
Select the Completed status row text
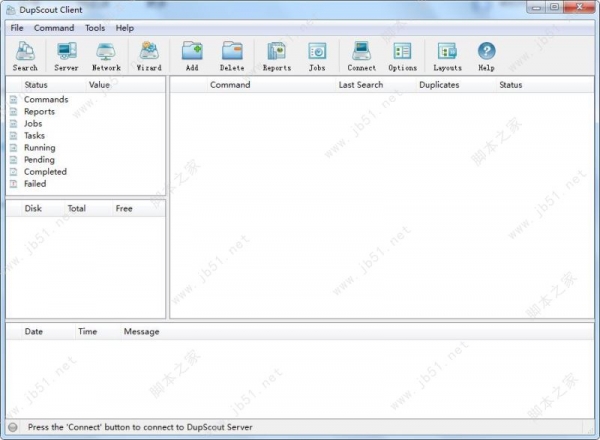(x=45, y=172)
